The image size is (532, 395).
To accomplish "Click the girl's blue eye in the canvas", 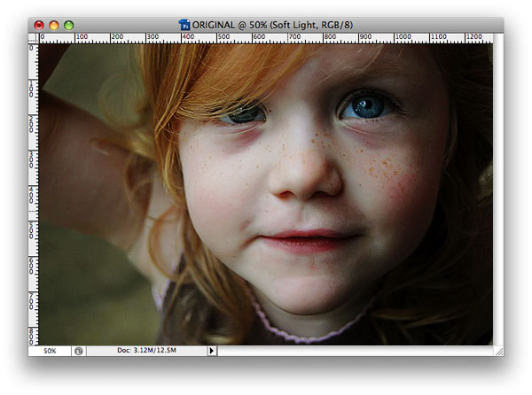I will point(367,107).
